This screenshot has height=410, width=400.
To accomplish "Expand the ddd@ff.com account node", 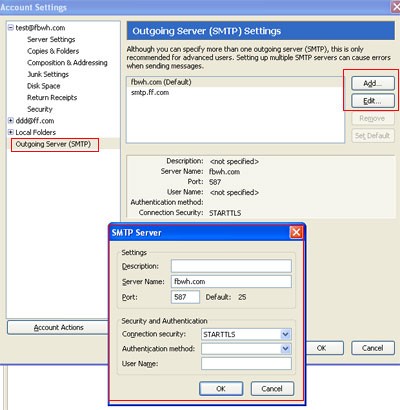I will pyautogui.click(x=11, y=121).
